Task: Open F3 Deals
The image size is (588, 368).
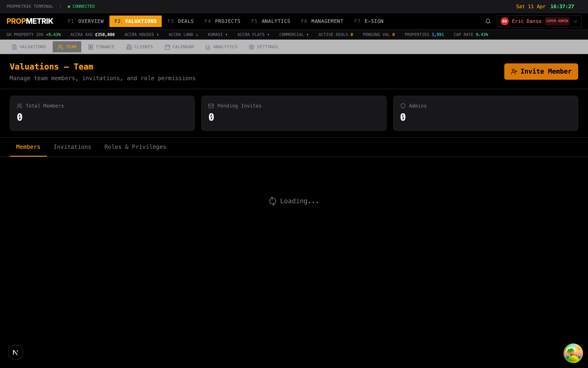Action: 180,21
